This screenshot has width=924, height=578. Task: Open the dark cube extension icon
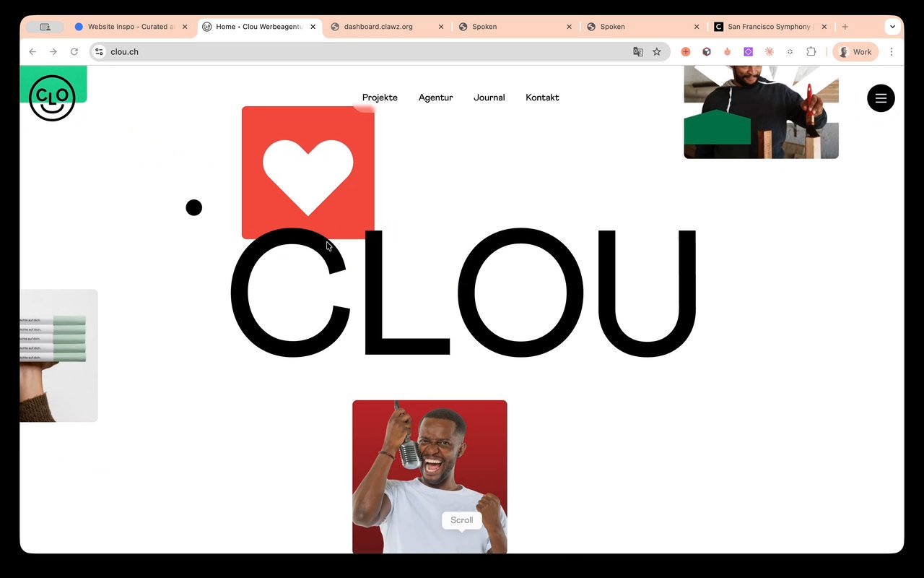[707, 52]
